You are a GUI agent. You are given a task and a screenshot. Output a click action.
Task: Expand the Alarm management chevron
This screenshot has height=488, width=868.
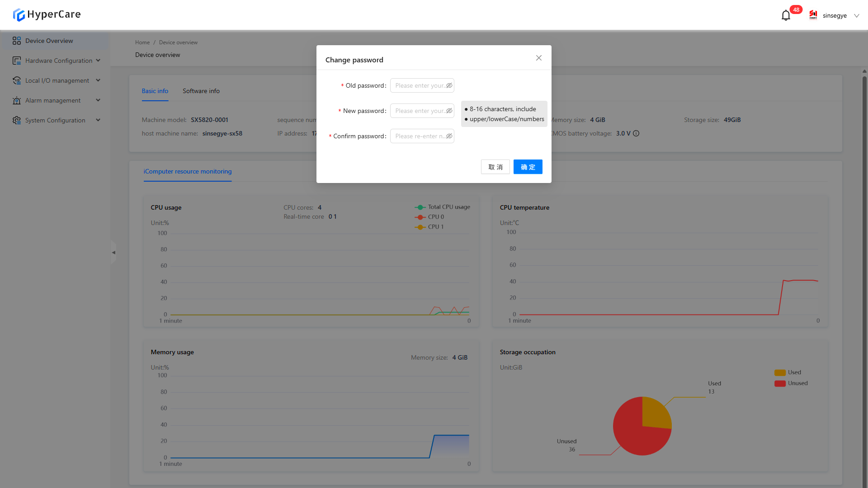coord(98,100)
